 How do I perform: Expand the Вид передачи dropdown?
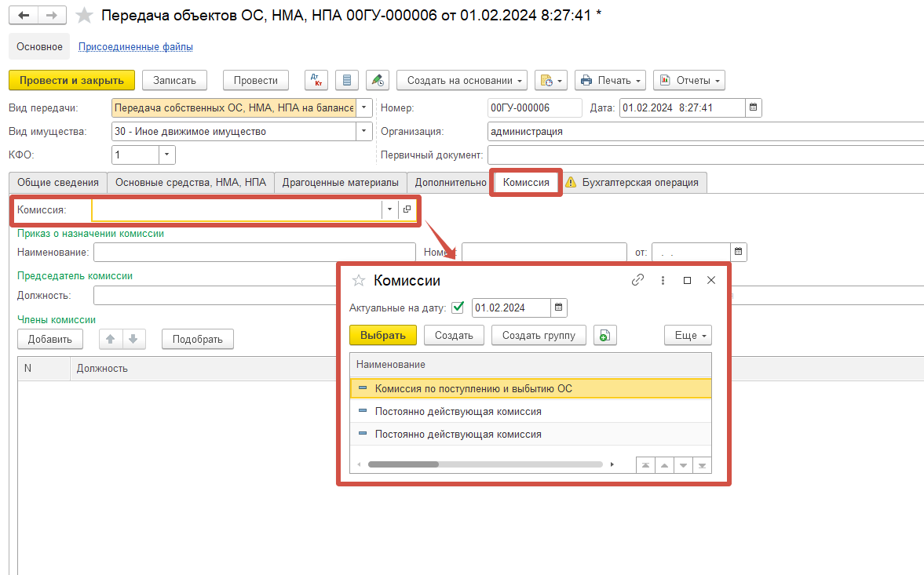(x=364, y=107)
